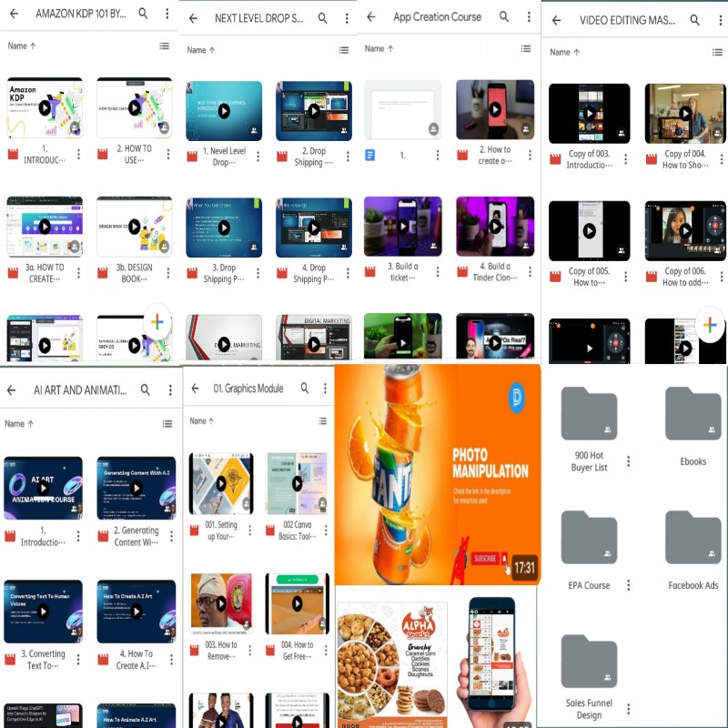728x728 pixels.
Task: Open the EPA Course folder
Action: tap(589, 537)
